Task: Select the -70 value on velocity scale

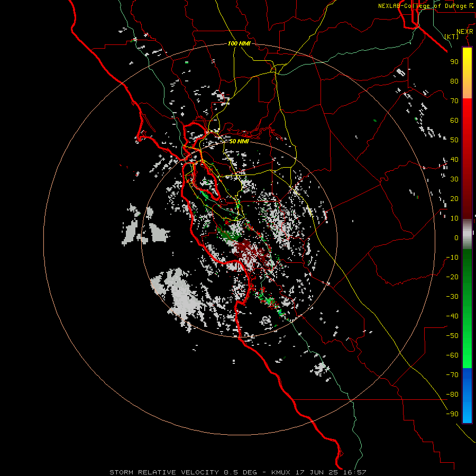Action: click(452, 375)
